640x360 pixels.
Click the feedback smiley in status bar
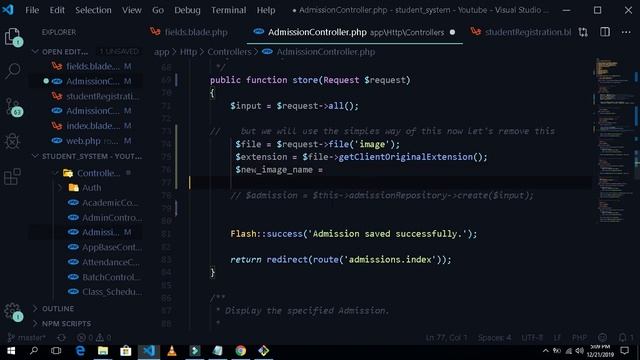[x=602, y=338]
